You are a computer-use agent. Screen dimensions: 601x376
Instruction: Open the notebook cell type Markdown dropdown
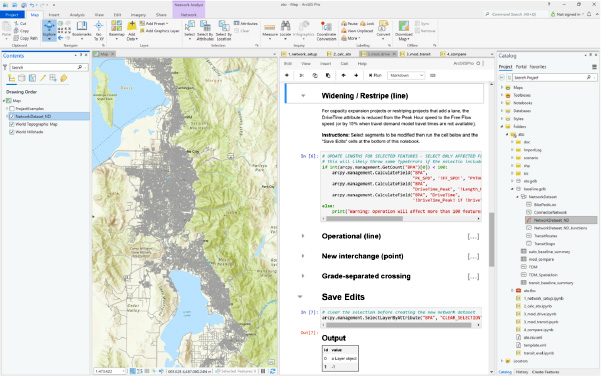406,75
